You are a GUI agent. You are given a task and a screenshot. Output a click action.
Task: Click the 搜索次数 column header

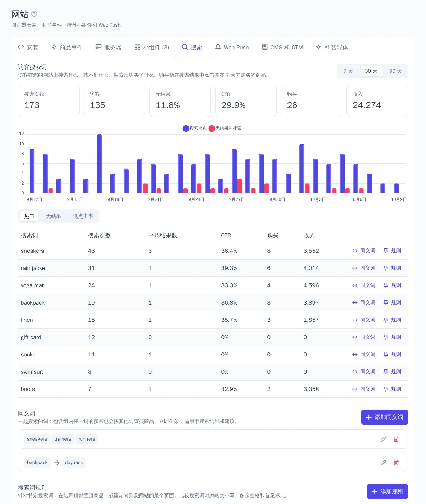(x=99, y=235)
